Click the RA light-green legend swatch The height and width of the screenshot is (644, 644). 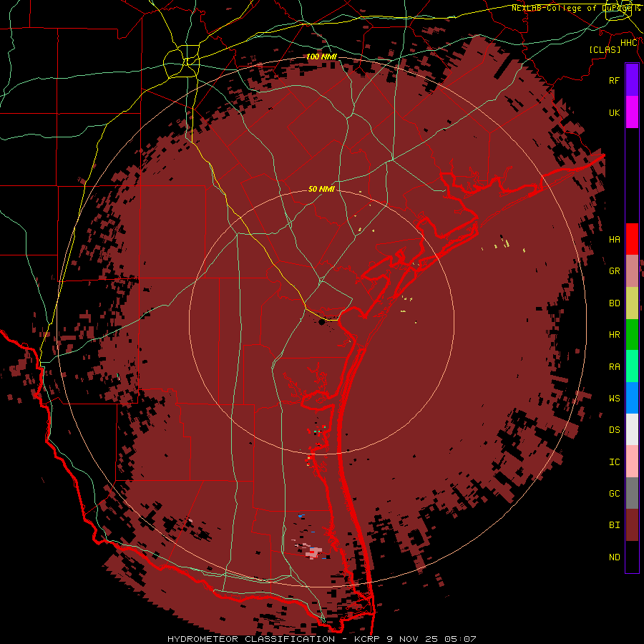click(x=632, y=366)
